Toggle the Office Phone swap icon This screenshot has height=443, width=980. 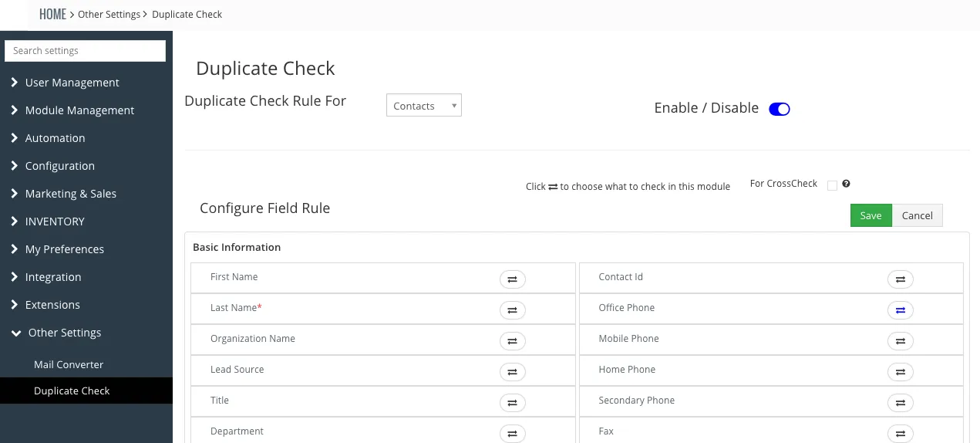[900, 310]
